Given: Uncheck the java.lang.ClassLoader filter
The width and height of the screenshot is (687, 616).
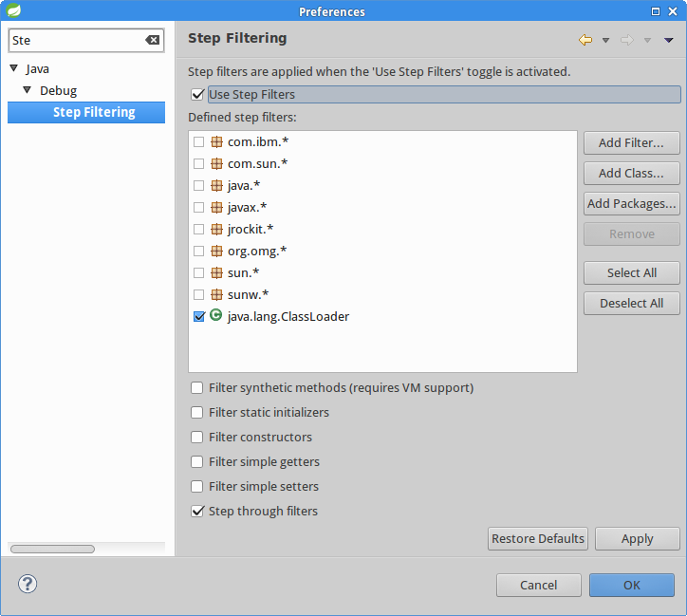Looking at the screenshot, I should point(198,316).
